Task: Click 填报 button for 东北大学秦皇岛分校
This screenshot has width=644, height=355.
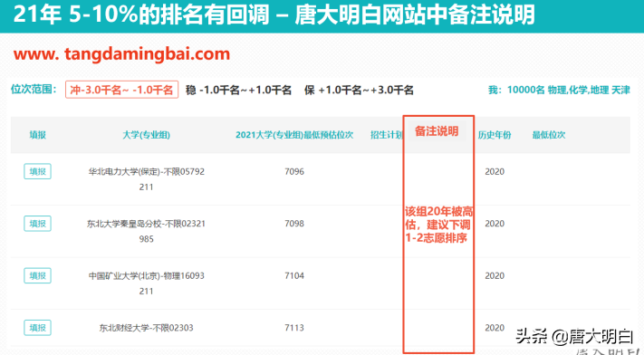Action: click(37, 224)
